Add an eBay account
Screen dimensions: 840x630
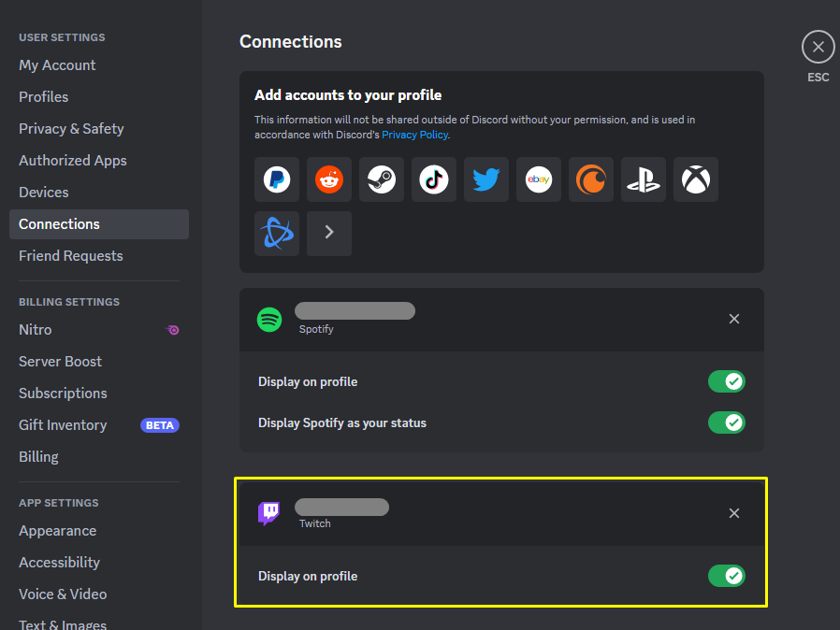539,179
